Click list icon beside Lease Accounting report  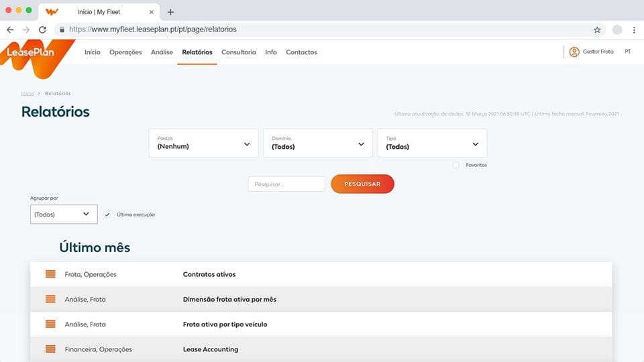click(50, 349)
